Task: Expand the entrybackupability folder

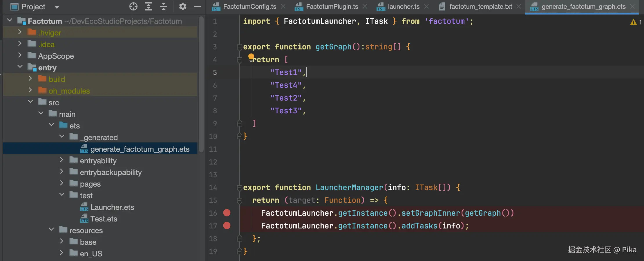Action: [x=61, y=171]
